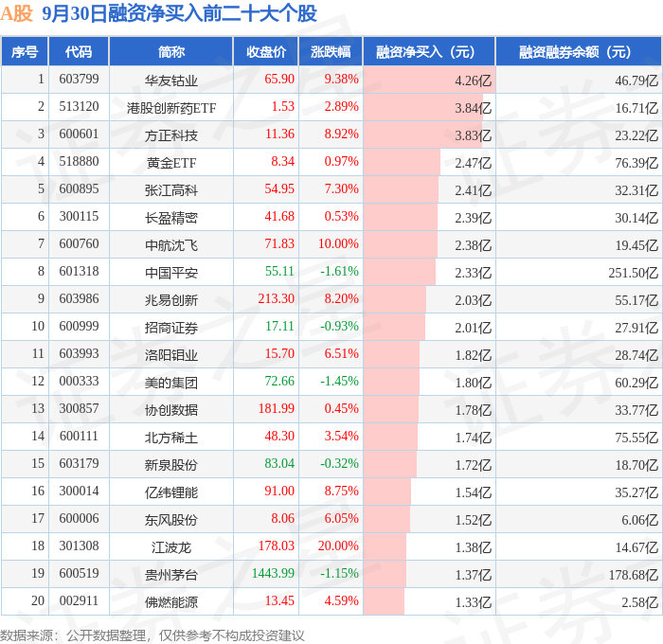Click the 6.06亿 balance value
Screen dimensions: 663x644
click(x=639, y=520)
